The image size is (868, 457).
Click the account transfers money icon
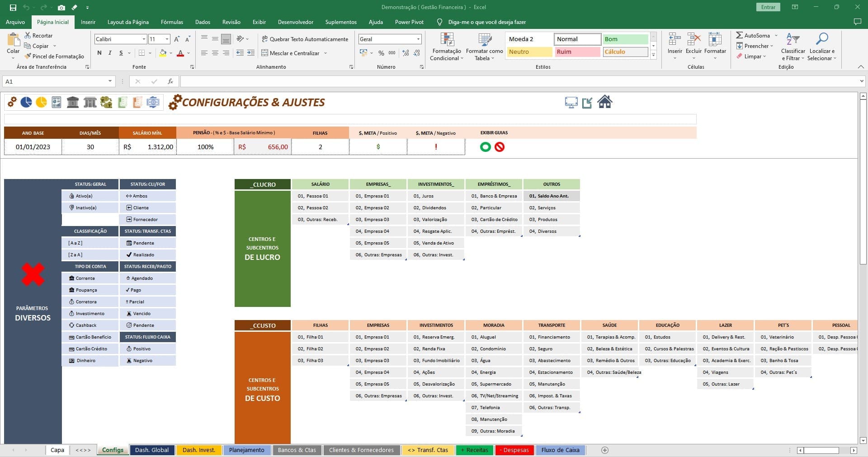click(106, 102)
